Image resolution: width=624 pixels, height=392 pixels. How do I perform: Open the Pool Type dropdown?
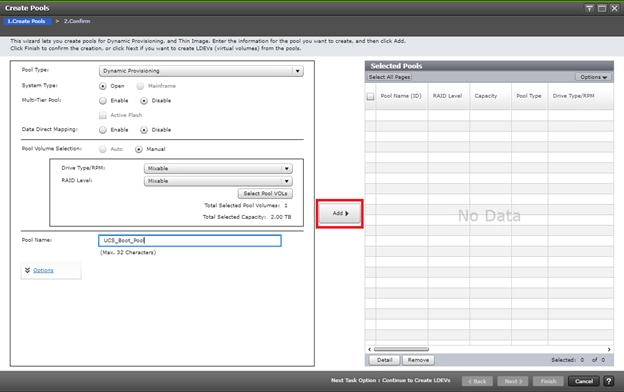point(201,71)
